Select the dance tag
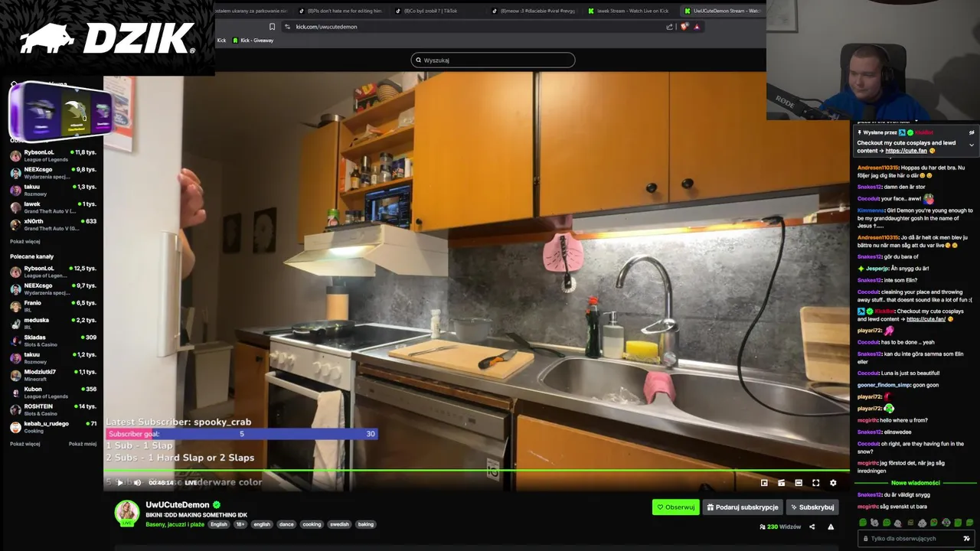The width and height of the screenshot is (980, 551). point(286,524)
